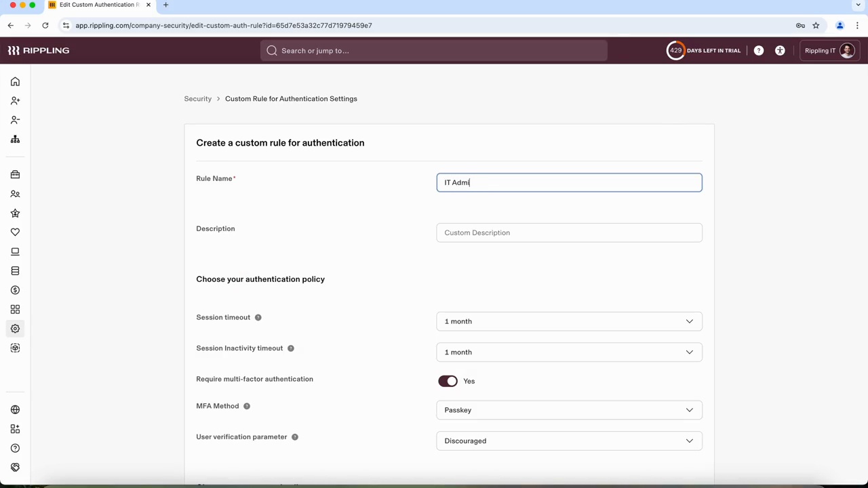The image size is (868, 488).
Task: Open a new browser tab
Action: click(165, 5)
